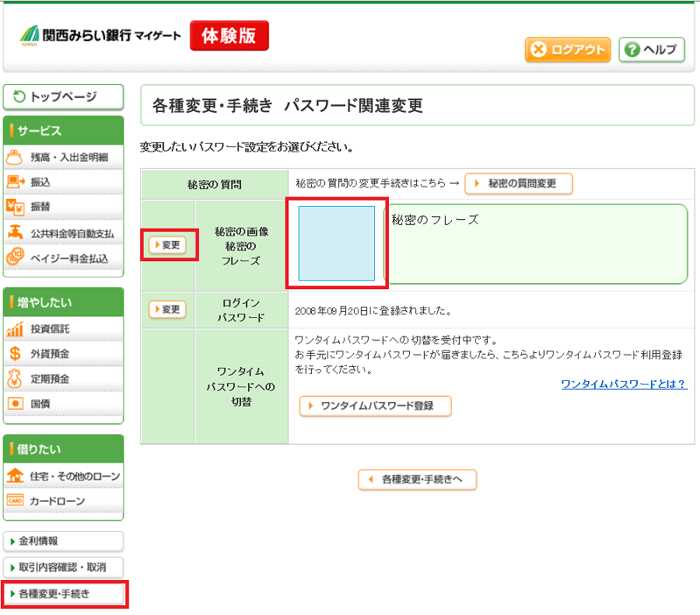Click the faucet icon beside 公共料金等自動支払
The image size is (700, 615).
(x=16, y=232)
